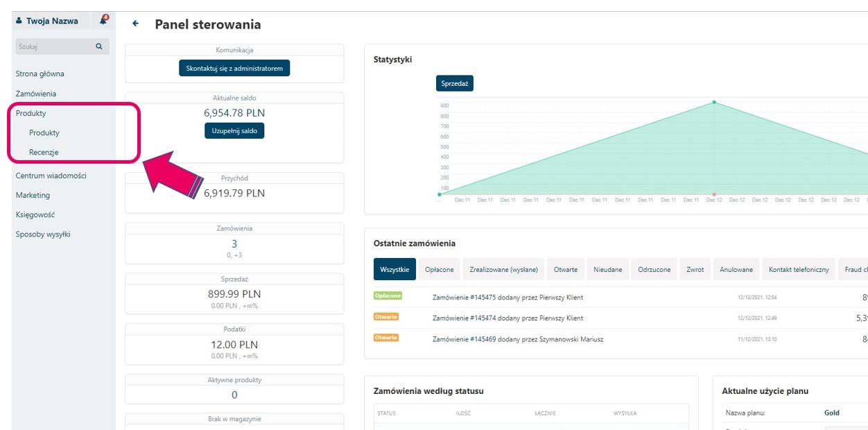Switch to the Opłacone orders tab
868x430 pixels.
click(x=440, y=270)
